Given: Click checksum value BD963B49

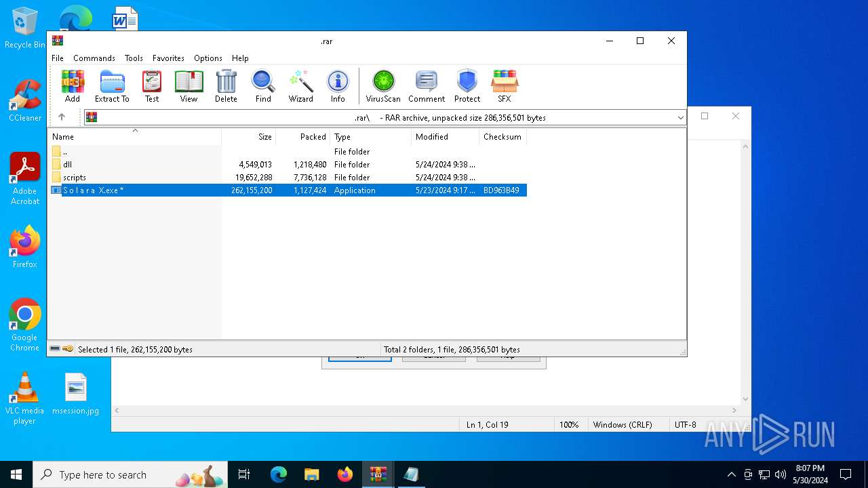Looking at the screenshot, I should tap(501, 190).
